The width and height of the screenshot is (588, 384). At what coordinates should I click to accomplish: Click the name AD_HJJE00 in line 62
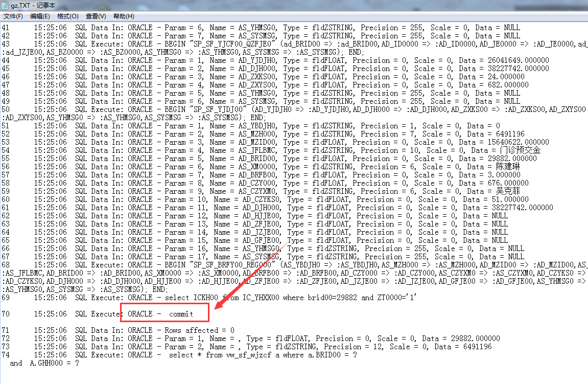click(262, 216)
